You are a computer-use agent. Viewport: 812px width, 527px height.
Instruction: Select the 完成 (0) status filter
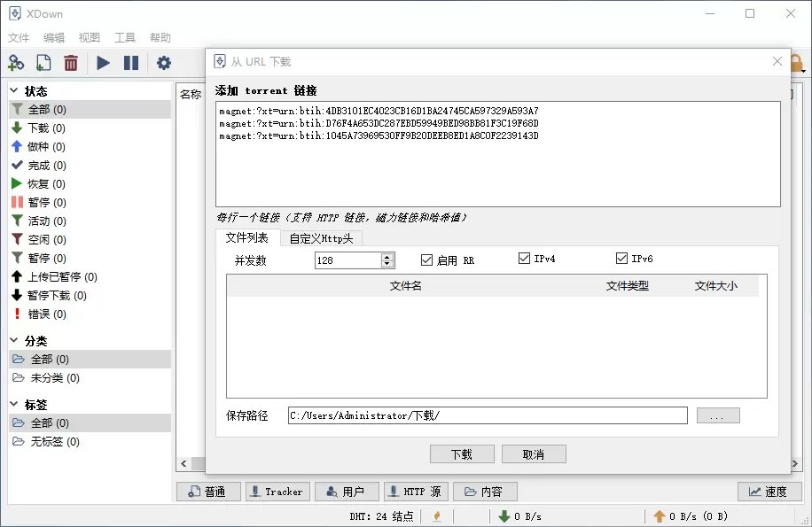click(x=90, y=165)
